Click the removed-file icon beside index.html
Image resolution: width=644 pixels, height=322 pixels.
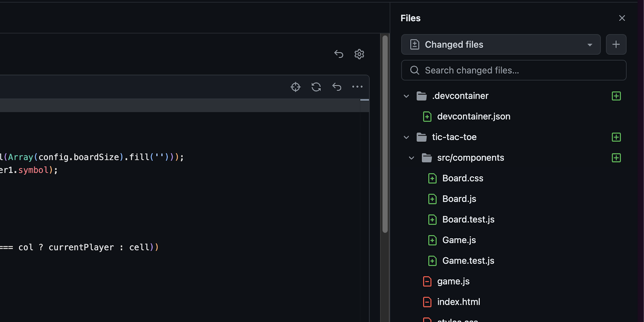point(427,302)
